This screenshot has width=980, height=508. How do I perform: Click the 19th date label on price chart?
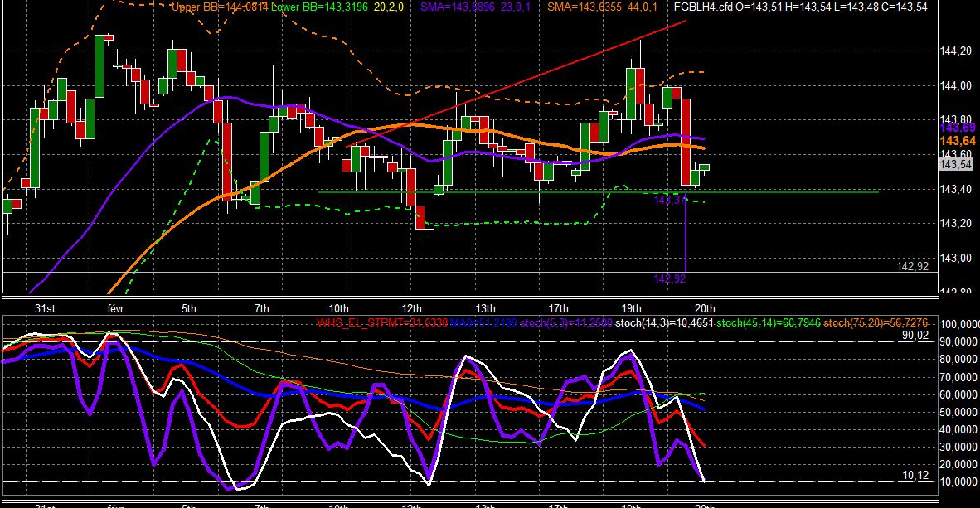click(631, 308)
